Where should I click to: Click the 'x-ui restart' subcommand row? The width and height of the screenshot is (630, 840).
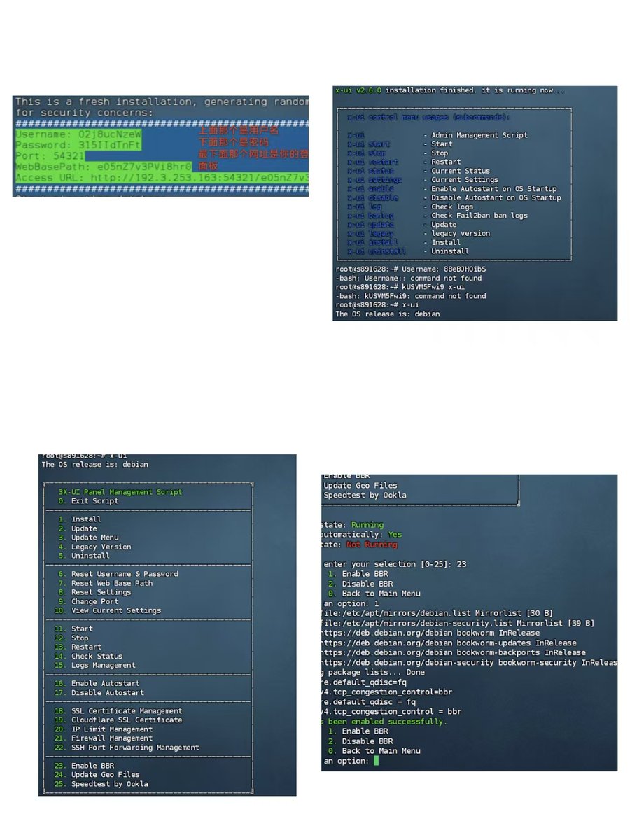click(404, 162)
